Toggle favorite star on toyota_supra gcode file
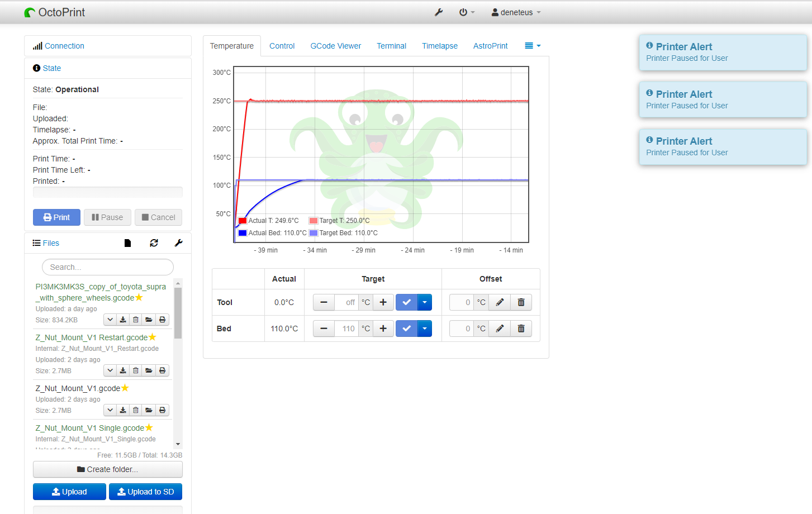The image size is (812, 514). click(x=139, y=297)
